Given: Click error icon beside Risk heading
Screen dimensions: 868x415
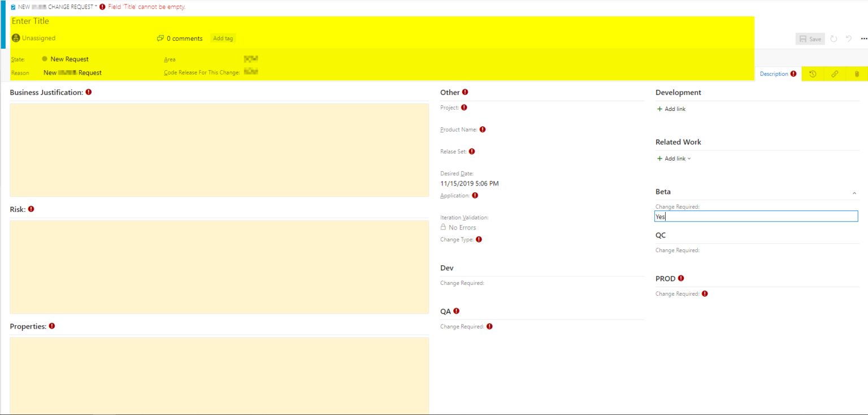Looking at the screenshot, I should [31, 209].
